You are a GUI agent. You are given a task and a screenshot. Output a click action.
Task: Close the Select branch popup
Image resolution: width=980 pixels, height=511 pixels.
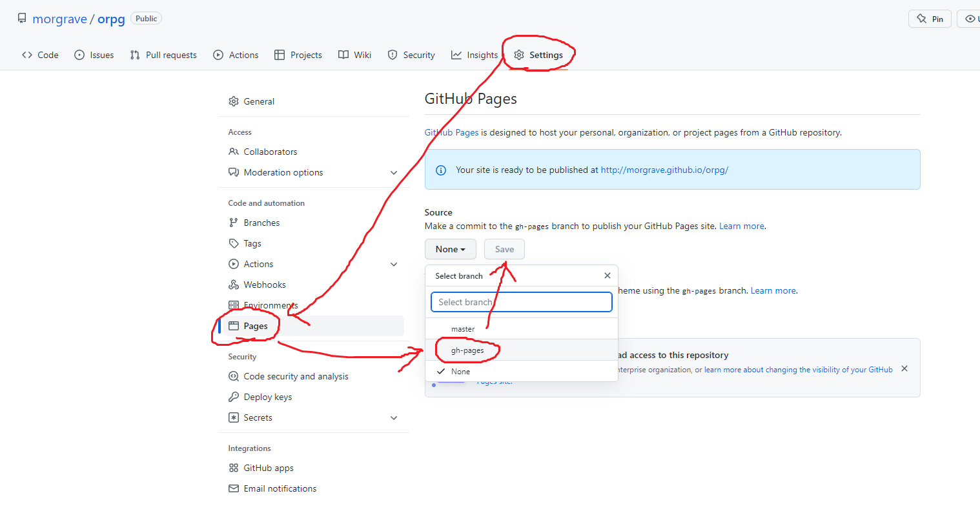click(607, 276)
